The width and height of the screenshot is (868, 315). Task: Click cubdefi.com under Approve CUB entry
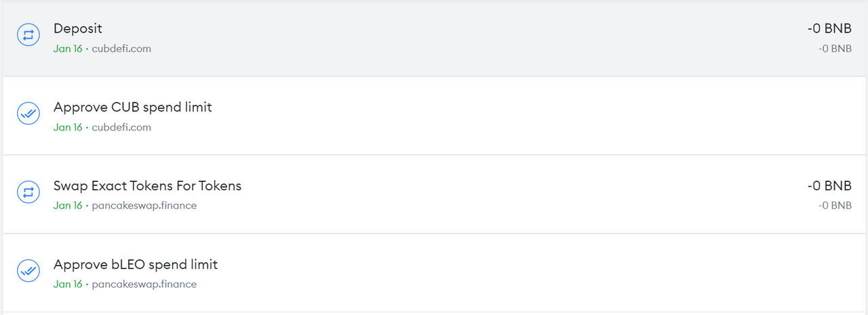(121, 127)
